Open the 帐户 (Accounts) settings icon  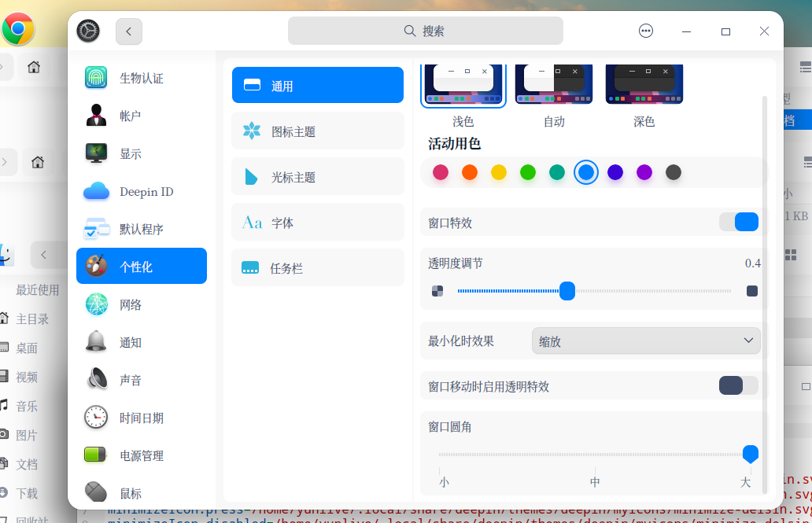coord(96,116)
